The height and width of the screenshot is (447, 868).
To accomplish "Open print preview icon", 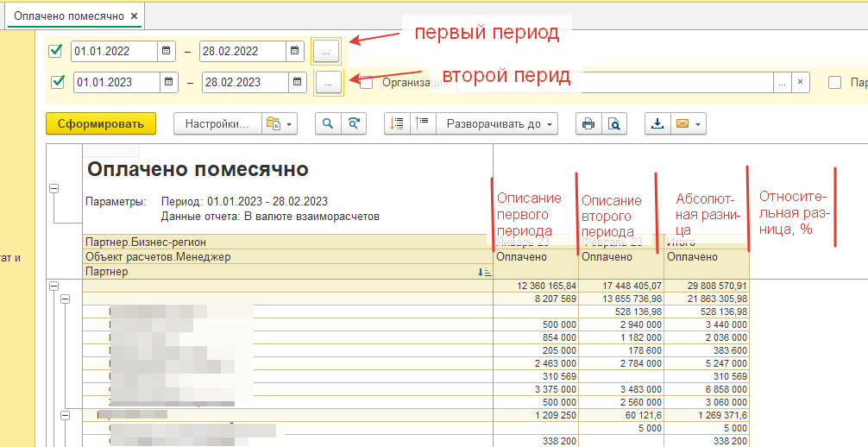I will tap(613, 123).
